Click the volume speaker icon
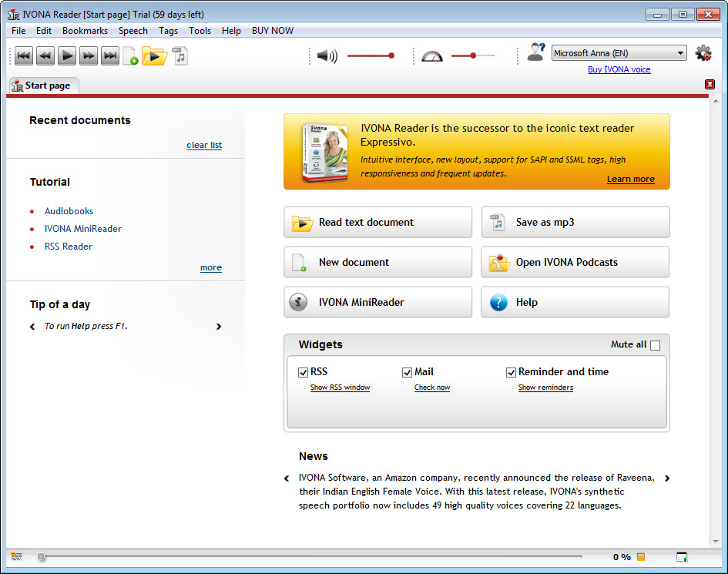Screen dimensions: 728x574 point(327,56)
